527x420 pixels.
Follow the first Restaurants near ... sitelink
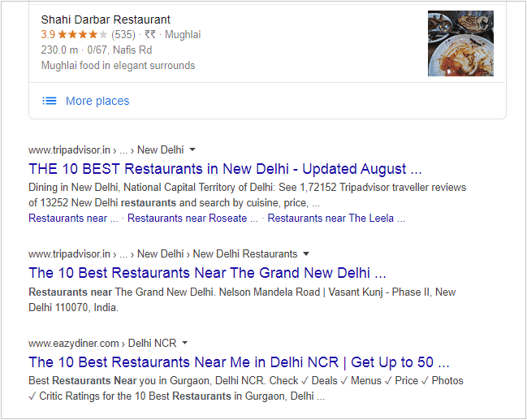point(73,219)
